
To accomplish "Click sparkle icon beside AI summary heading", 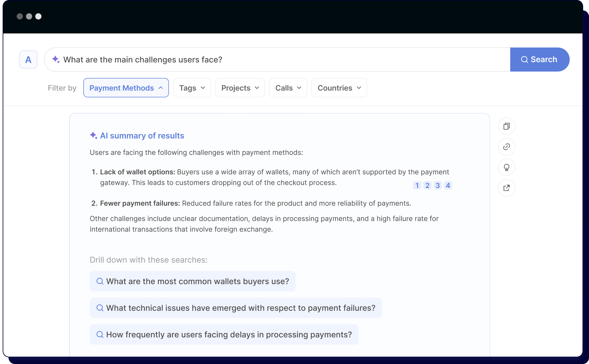I will tap(93, 135).
